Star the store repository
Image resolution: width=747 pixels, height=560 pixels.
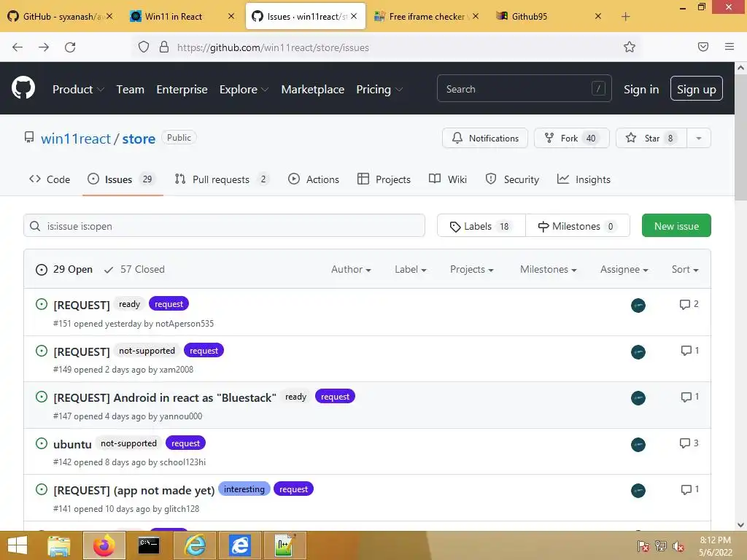coord(651,138)
